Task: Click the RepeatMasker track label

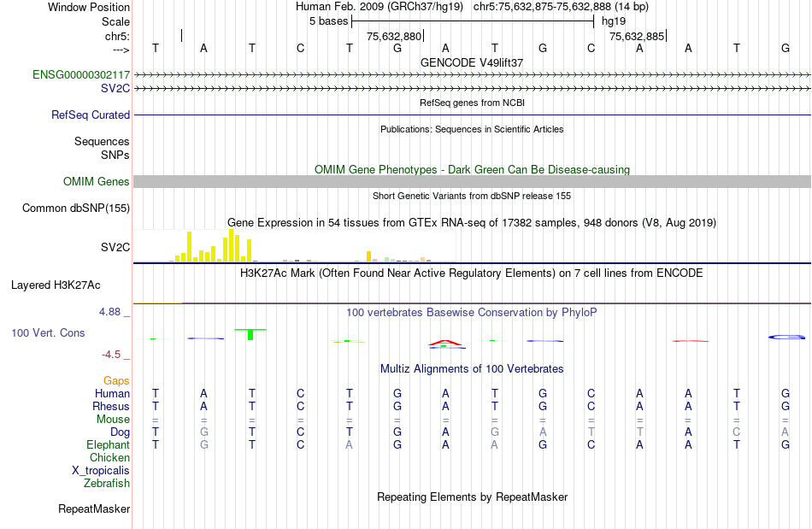Action: tap(94, 508)
